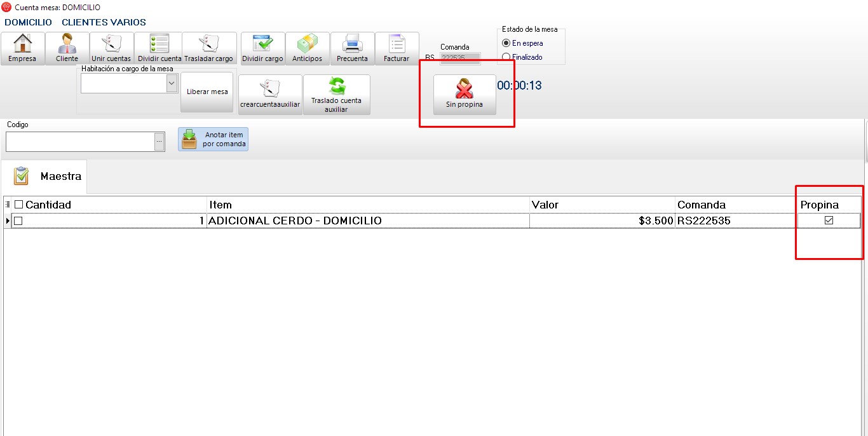
Task: Select the En espera radio button
Action: (x=506, y=43)
